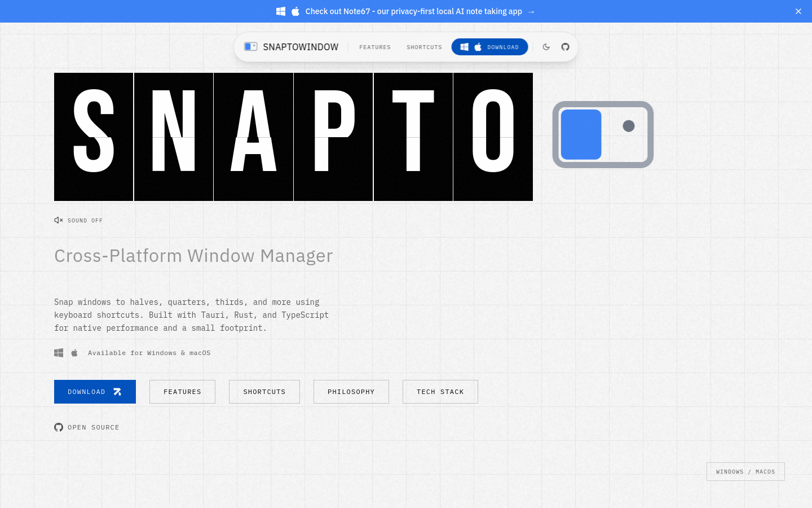Jump to the Tech Stack section
812x508 pixels.
[440, 392]
